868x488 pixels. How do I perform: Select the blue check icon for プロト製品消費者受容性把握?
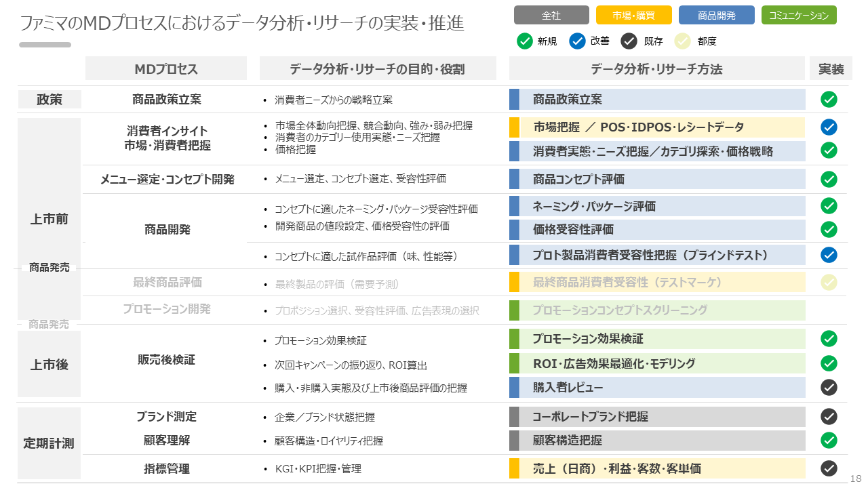coord(829,255)
